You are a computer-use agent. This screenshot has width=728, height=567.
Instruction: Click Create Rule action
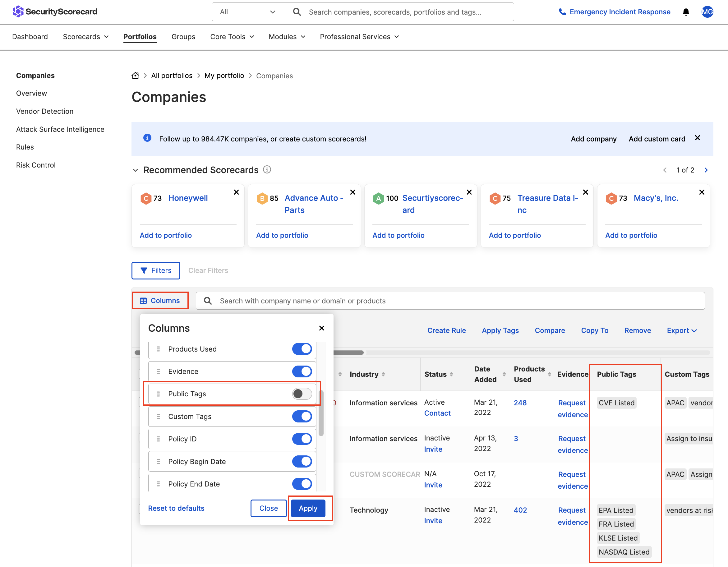[447, 330]
